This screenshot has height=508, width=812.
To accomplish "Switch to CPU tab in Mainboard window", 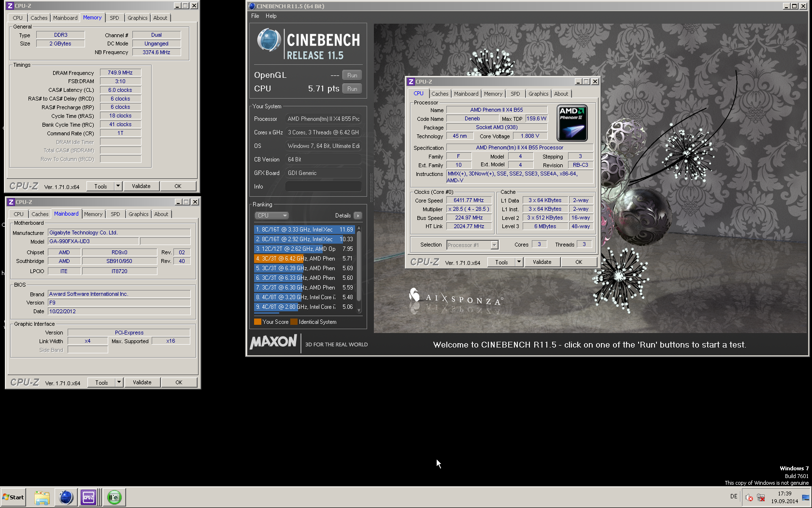I will coord(18,214).
